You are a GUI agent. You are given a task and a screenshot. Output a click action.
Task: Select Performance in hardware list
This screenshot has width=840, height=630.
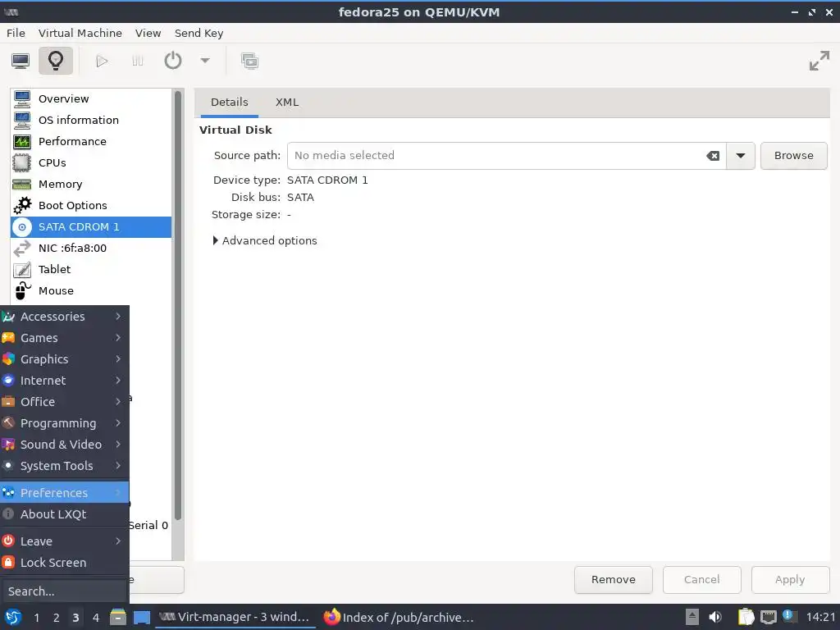coord(91,141)
